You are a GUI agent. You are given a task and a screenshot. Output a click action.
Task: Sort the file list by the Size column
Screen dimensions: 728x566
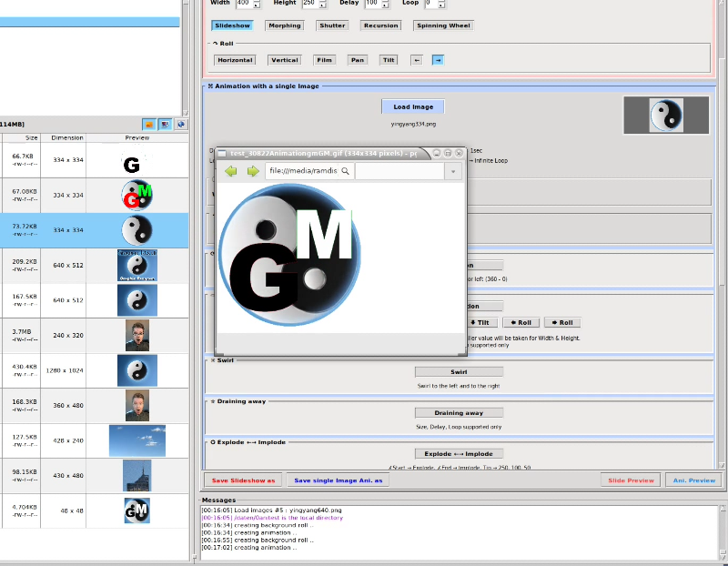[20, 138]
